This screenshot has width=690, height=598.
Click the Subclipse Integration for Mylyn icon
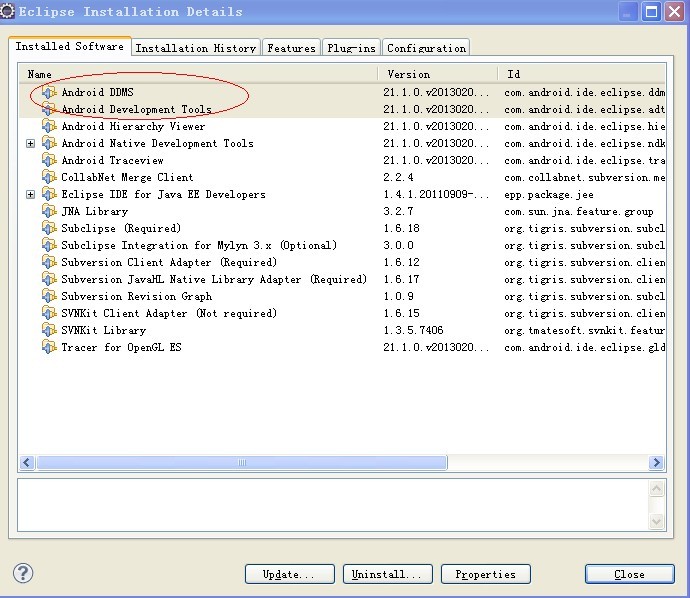point(49,245)
